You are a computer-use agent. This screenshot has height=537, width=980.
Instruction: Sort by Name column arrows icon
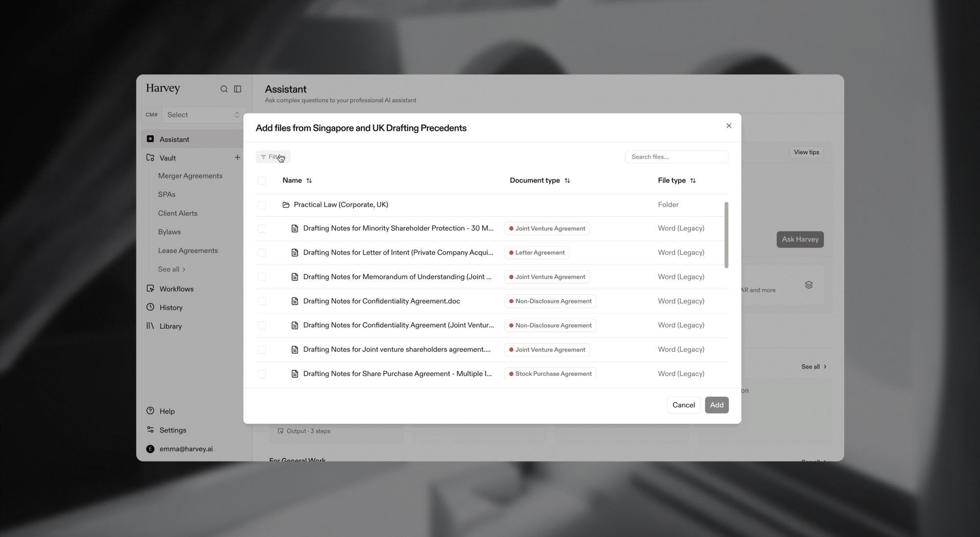pyautogui.click(x=309, y=181)
